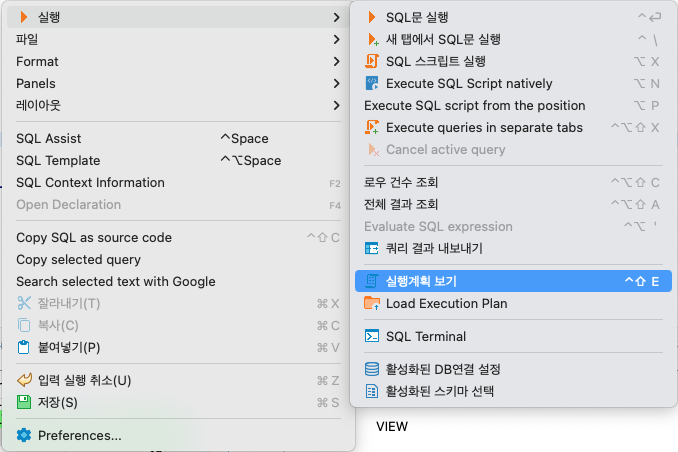Click the 활성화된 스키마 선택 icon

(x=372, y=391)
